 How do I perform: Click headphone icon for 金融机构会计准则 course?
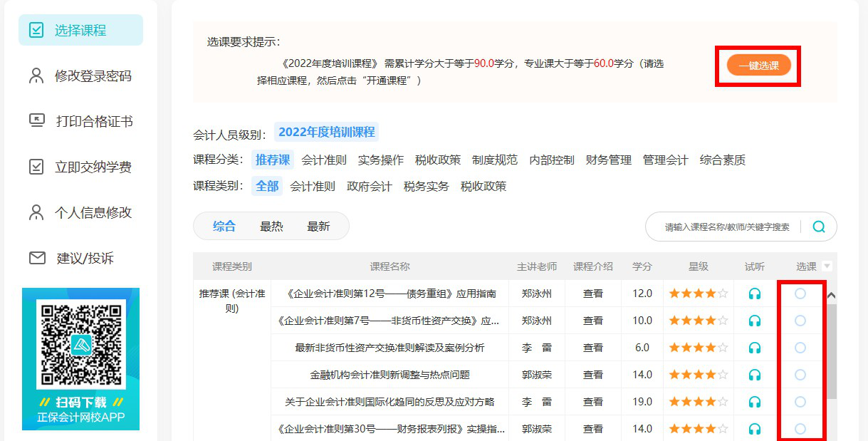(754, 374)
